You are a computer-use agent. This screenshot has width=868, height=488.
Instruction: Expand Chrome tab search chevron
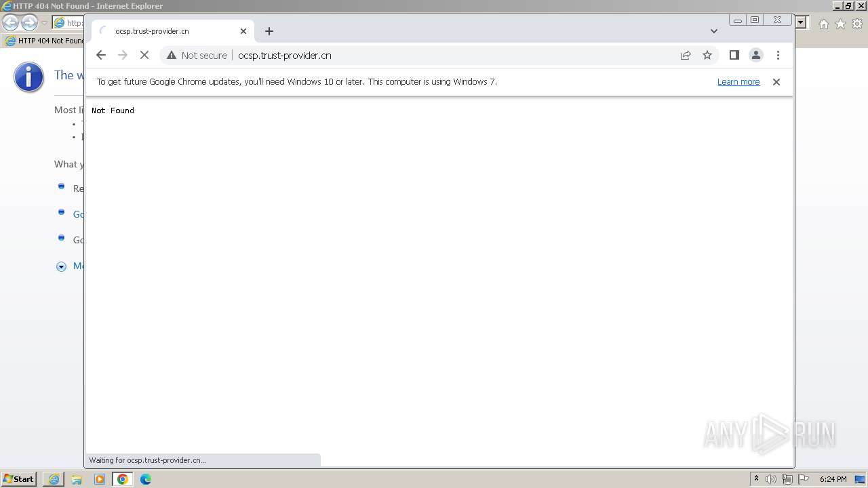point(714,31)
